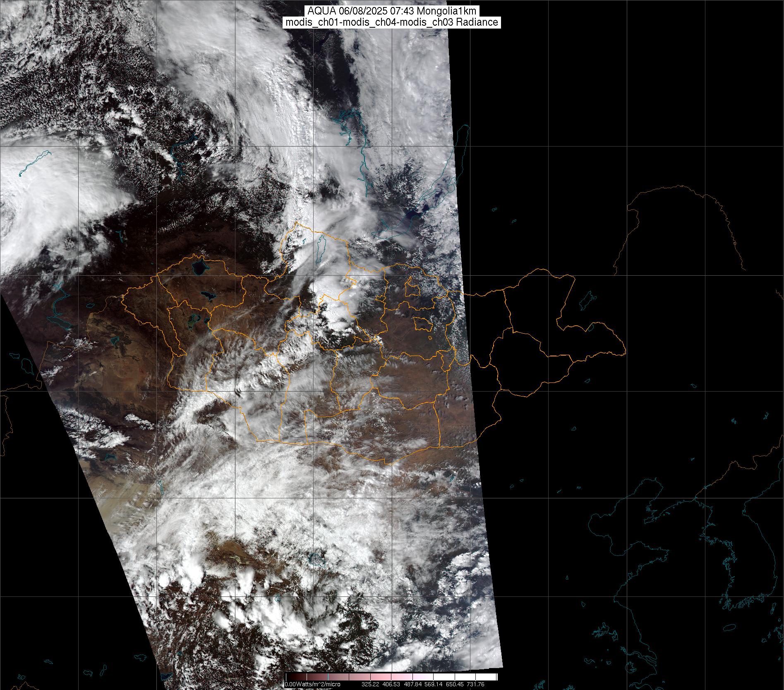Click the "406.53" scale value
The image size is (784, 690).
(391, 685)
